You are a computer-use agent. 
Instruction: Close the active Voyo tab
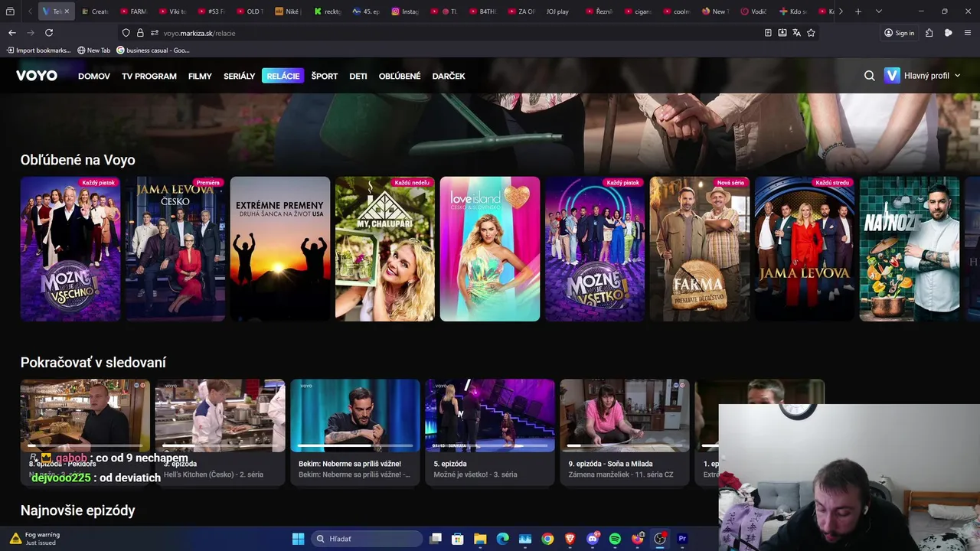67,11
